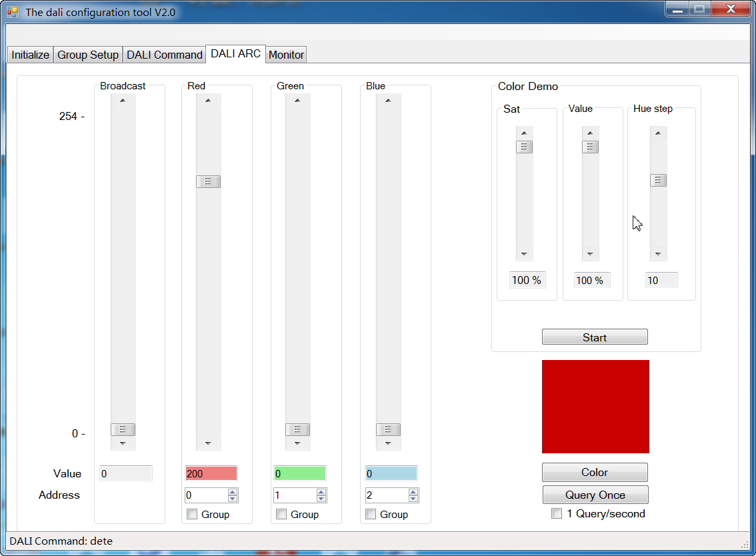Decrease the Green address spinner value
The height and width of the screenshot is (556, 756).
tap(321, 499)
